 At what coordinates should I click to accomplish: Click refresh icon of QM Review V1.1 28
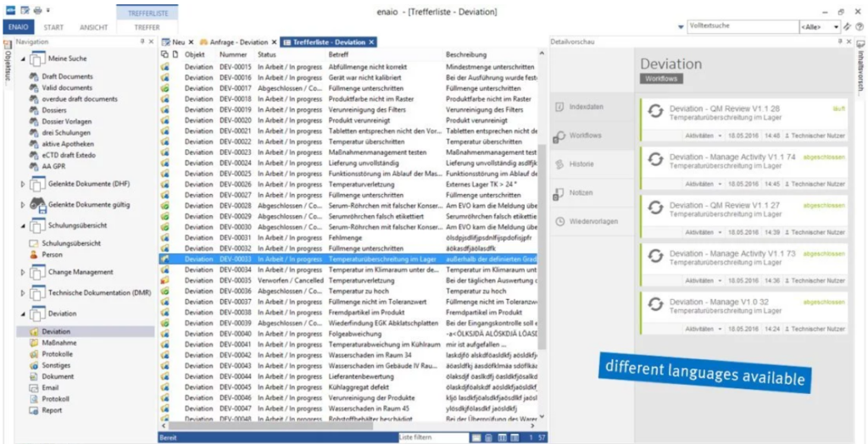point(655,113)
